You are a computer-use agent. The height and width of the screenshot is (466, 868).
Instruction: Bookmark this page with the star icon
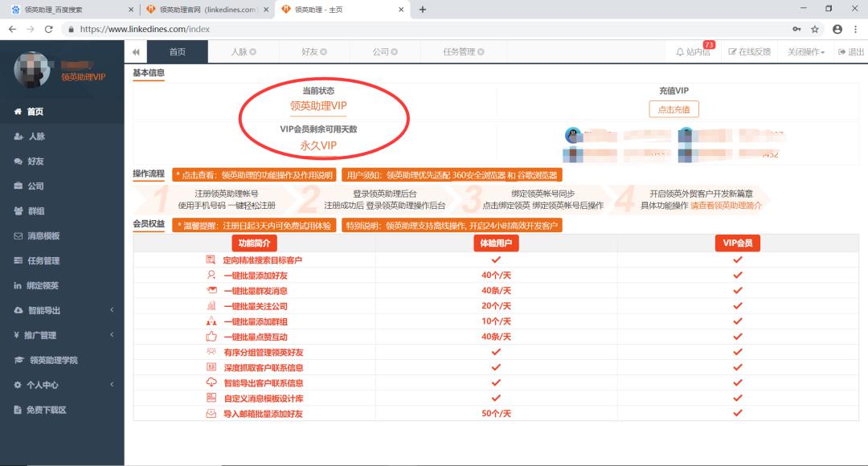pyautogui.click(x=815, y=29)
